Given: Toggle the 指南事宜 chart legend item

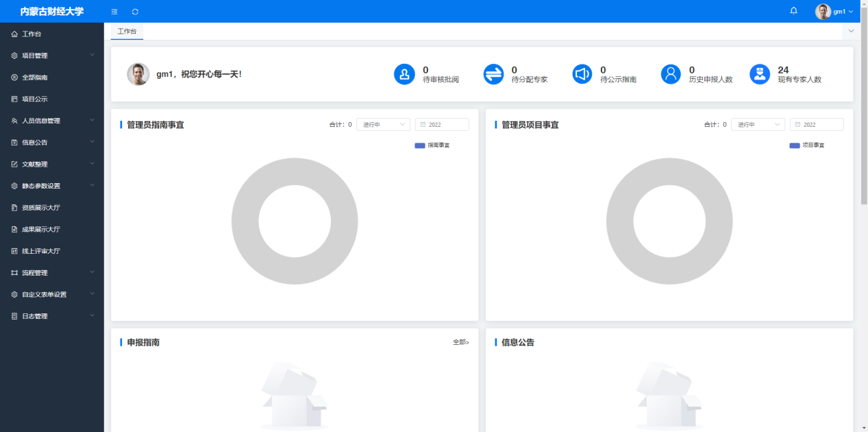Looking at the screenshot, I should (x=432, y=145).
